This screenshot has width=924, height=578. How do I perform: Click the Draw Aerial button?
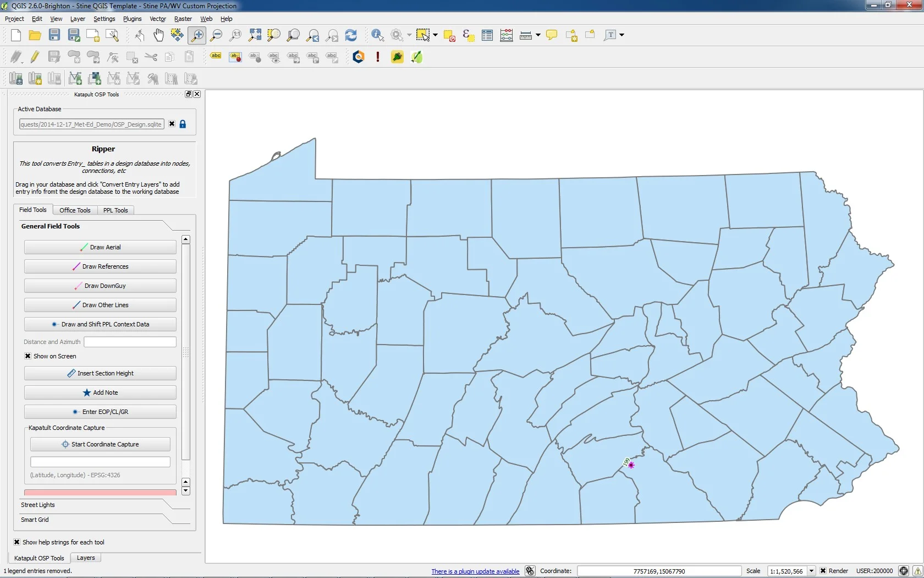click(100, 247)
